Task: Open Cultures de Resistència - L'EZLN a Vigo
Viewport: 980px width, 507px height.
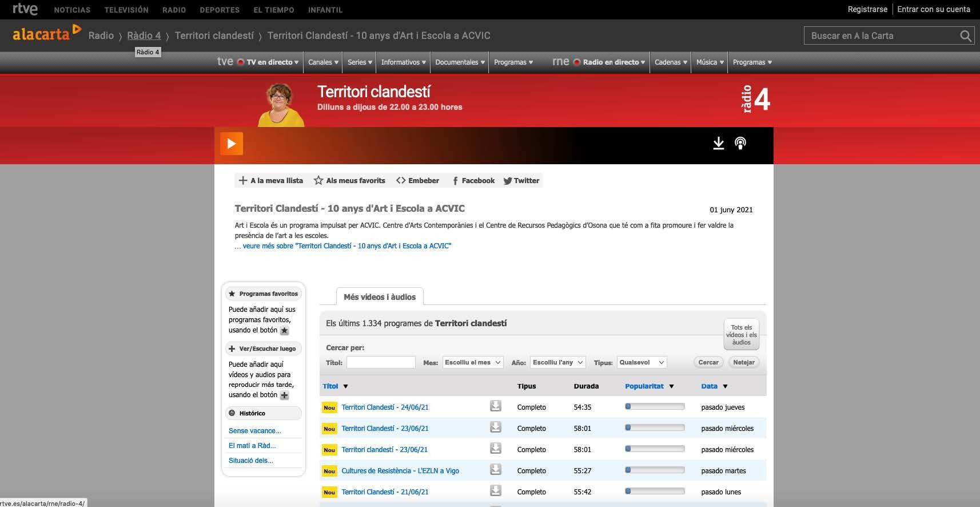Action: click(x=400, y=471)
